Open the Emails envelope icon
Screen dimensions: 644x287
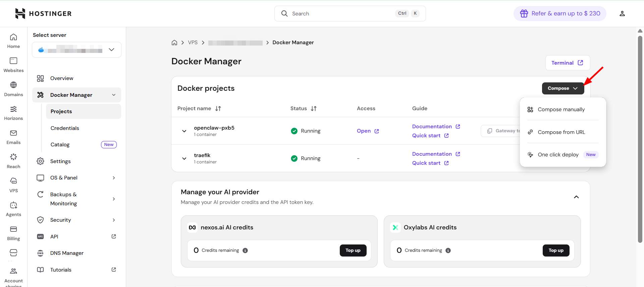[x=13, y=133]
